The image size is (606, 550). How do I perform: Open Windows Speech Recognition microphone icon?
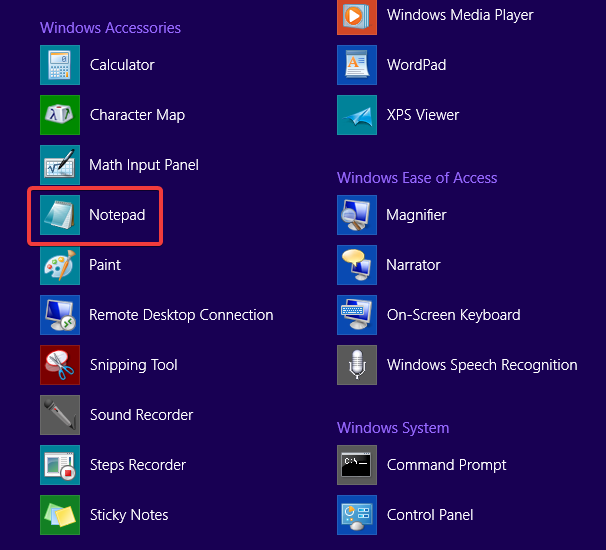tap(357, 365)
